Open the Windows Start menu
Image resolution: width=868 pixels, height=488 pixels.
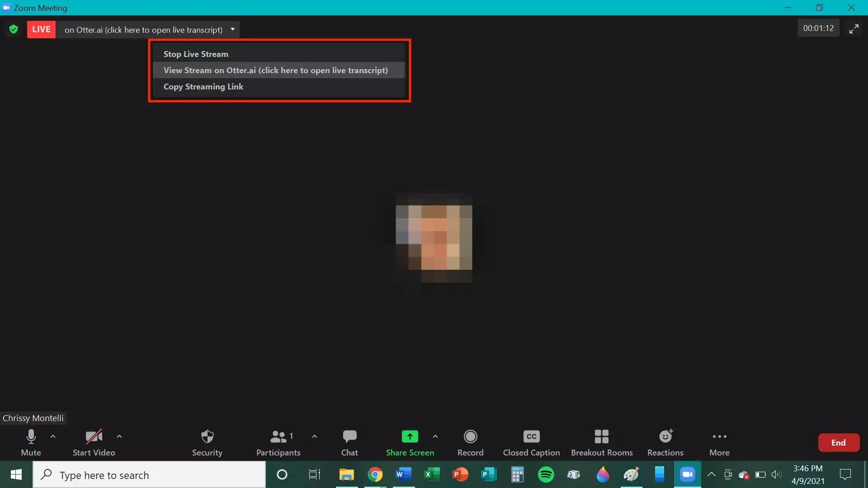[x=16, y=474]
